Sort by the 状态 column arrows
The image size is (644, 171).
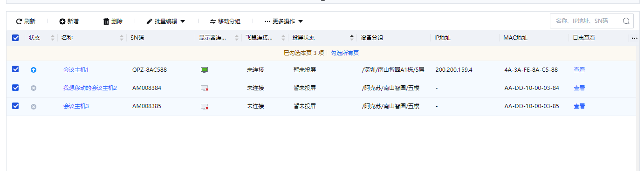[53, 38]
